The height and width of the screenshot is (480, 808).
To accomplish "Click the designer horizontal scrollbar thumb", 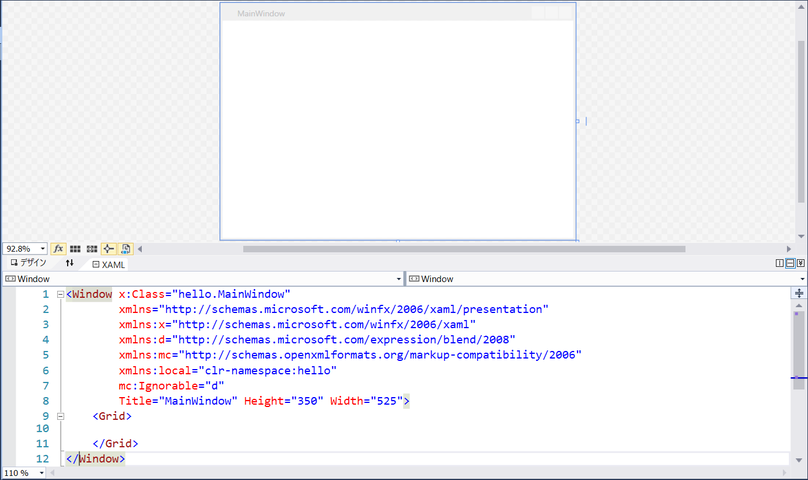I will point(464,249).
